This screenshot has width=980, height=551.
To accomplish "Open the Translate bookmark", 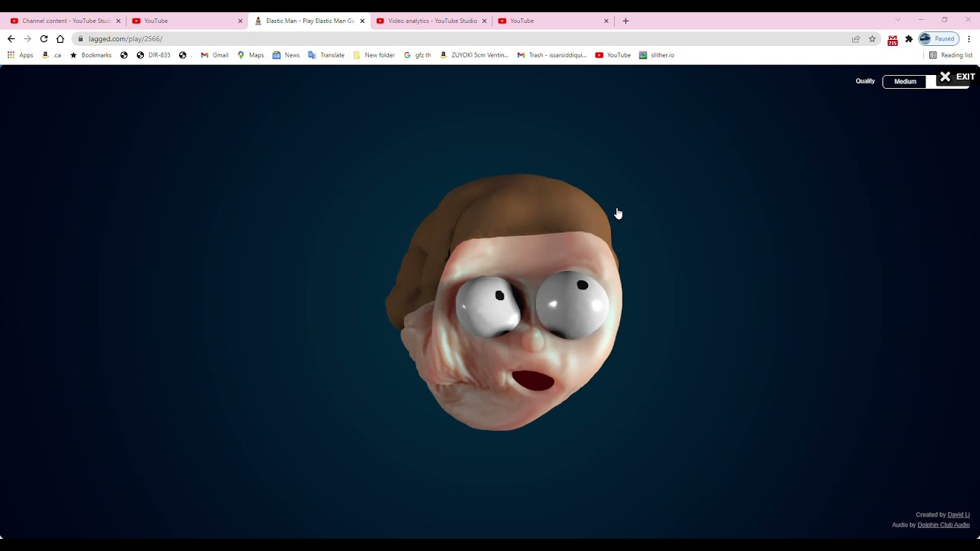I will [x=326, y=55].
